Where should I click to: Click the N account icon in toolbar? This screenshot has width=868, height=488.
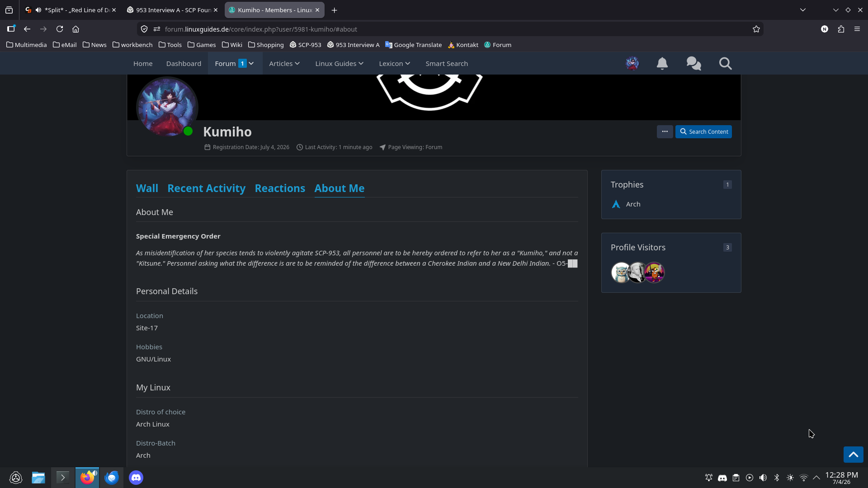(825, 29)
